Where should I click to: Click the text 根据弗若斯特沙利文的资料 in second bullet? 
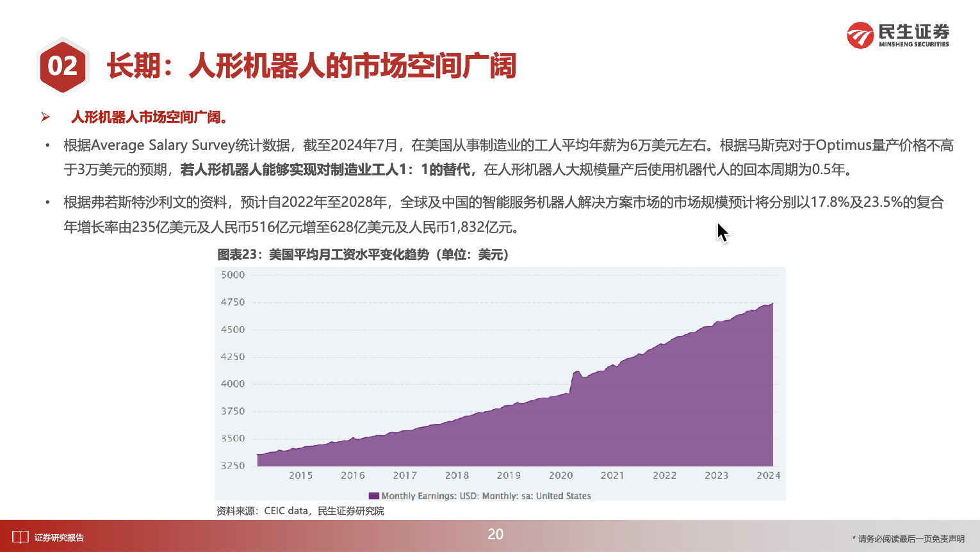(145, 202)
